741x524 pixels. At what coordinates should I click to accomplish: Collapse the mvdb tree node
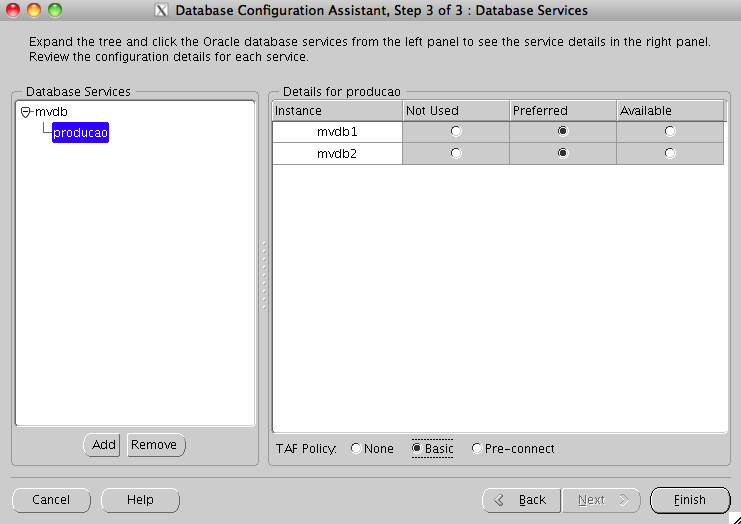[x=26, y=113]
